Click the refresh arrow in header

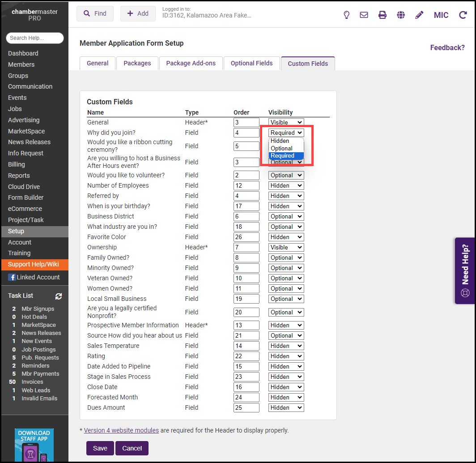(463, 15)
